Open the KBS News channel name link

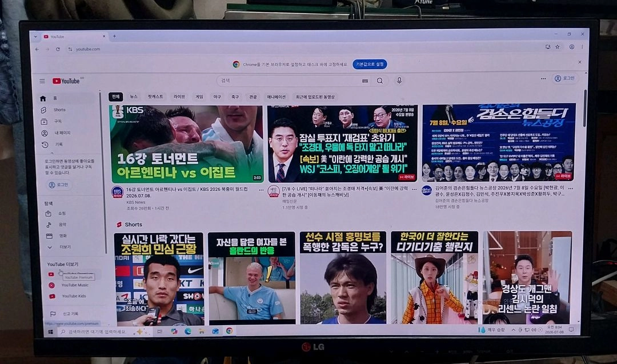[136, 202]
